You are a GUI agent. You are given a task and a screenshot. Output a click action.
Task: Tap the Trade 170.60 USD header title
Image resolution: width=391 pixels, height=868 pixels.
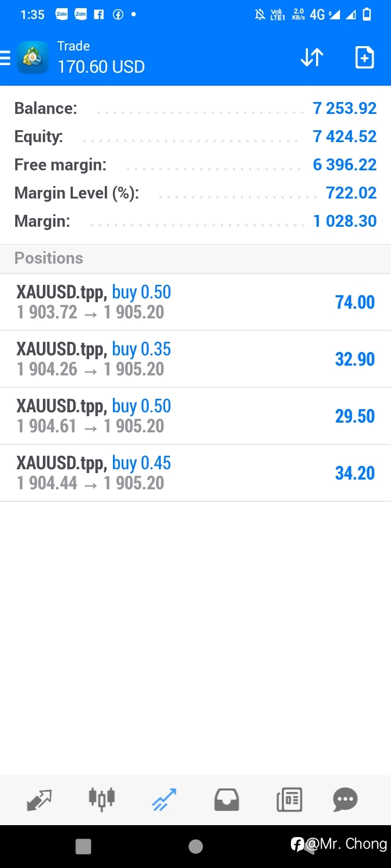(x=101, y=57)
